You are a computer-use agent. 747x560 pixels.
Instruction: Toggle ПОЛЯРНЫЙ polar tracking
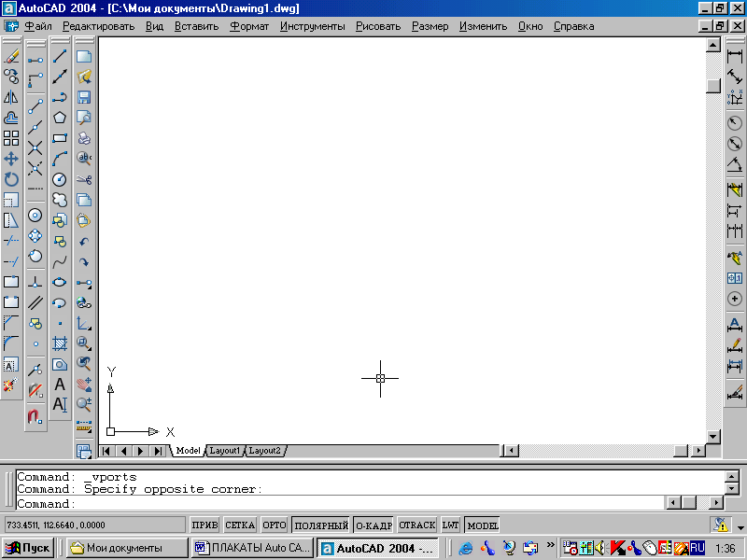click(320, 525)
